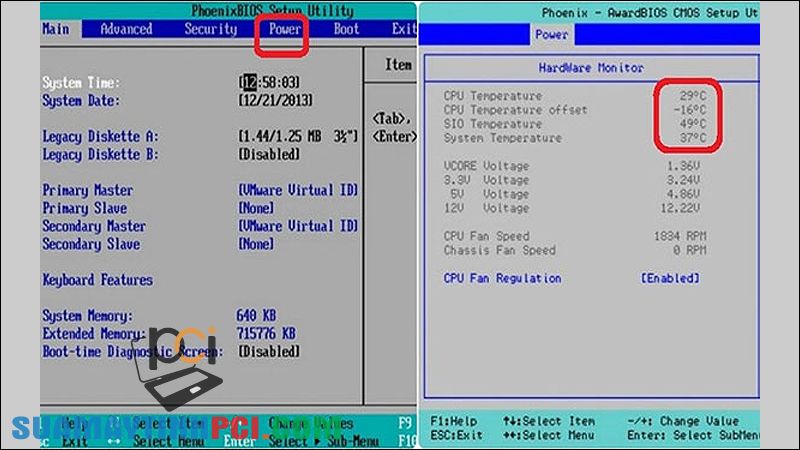Image resolution: width=800 pixels, height=450 pixels.
Task: Select the System Date value 12/21/2013
Action: click(276, 100)
